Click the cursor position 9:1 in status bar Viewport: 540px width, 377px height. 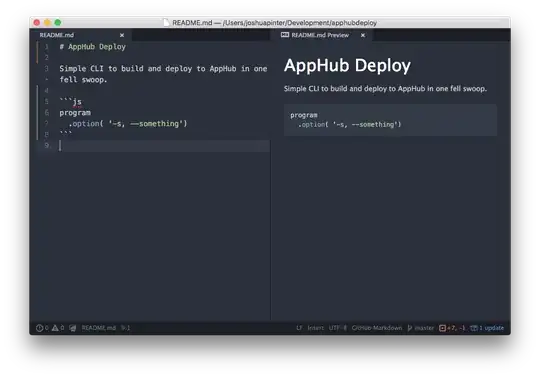(126, 328)
